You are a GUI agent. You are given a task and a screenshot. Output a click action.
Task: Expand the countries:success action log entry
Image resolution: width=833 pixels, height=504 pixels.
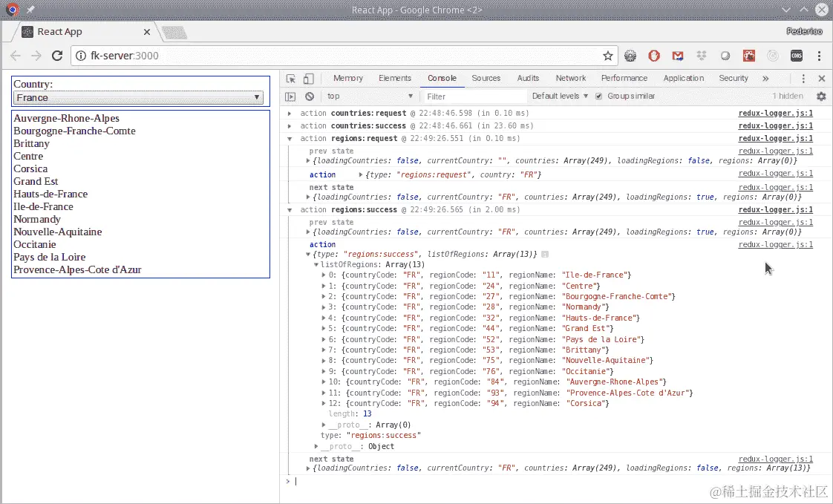pyautogui.click(x=290, y=126)
